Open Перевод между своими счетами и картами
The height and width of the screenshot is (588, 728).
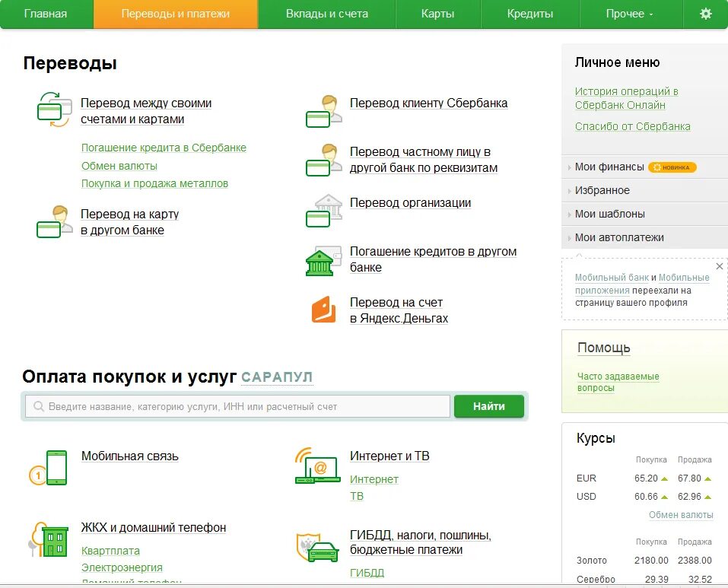(x=146, y=111)
